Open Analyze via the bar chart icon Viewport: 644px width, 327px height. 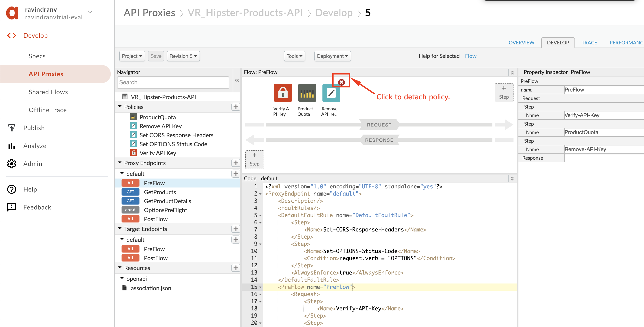11,146
